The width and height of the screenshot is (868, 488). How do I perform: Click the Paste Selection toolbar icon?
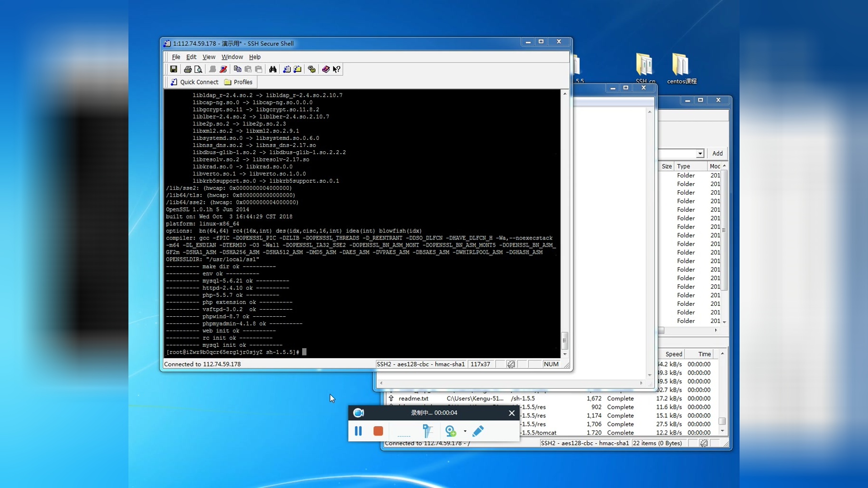coord(258,69)
